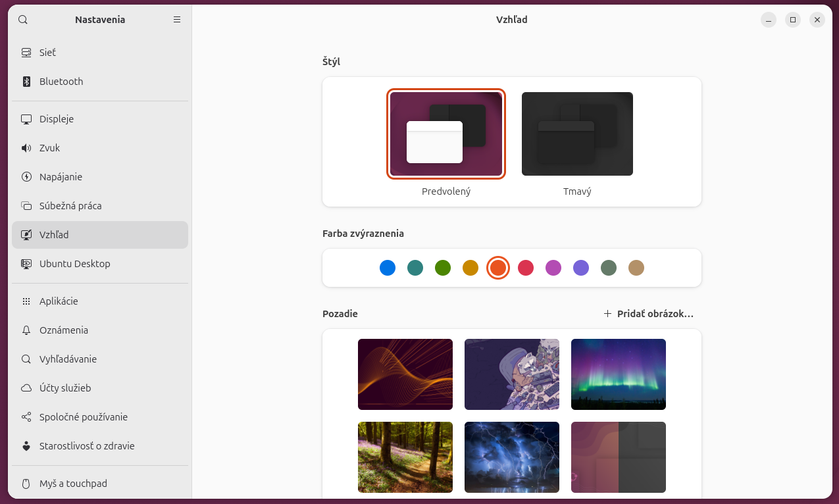Click the Displeje monitor icon
This screenshot has height=504, width=839.
pos(26,119)
